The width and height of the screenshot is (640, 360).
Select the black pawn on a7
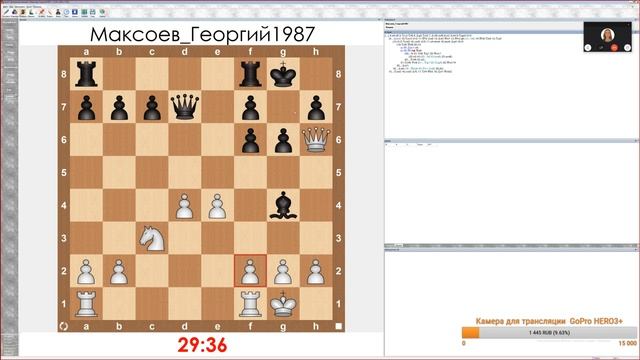tap(86, 108)
